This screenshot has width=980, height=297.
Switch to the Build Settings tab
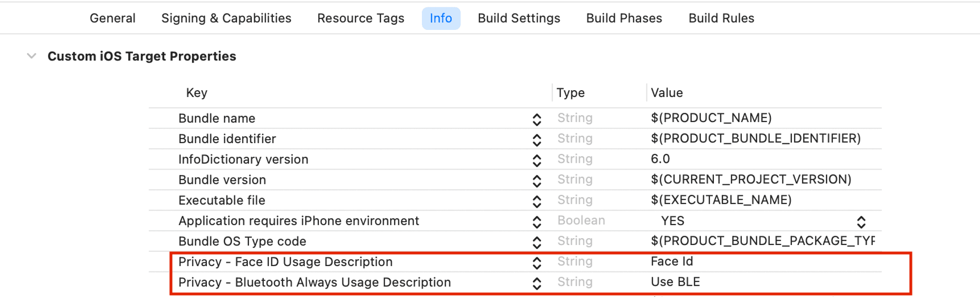click(x=519, y=18)
